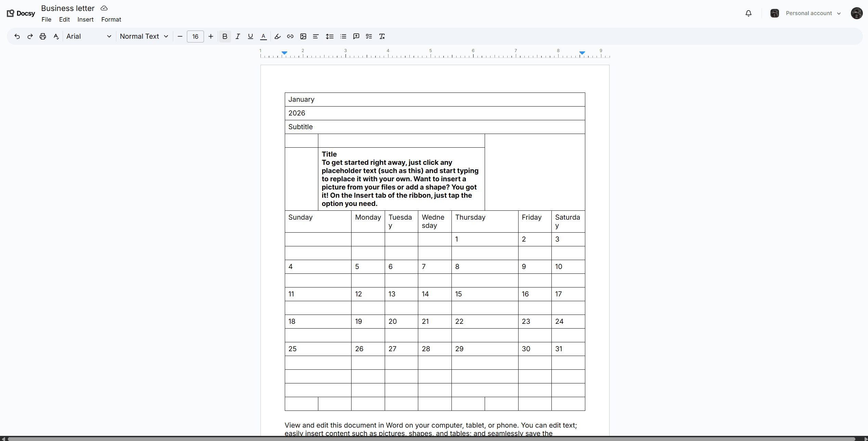Click the Thursday header cell
The image size is (868, 441).
click(x=485, y=221)
